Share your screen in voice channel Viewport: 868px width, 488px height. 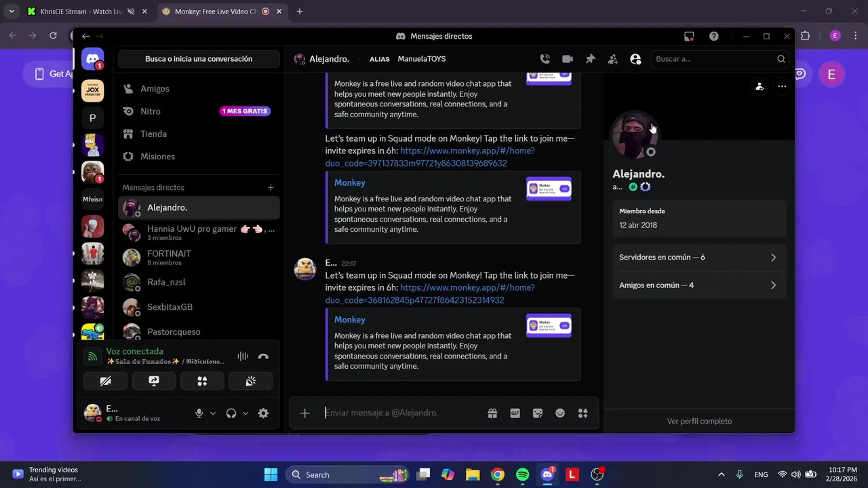tap(154, 382)
